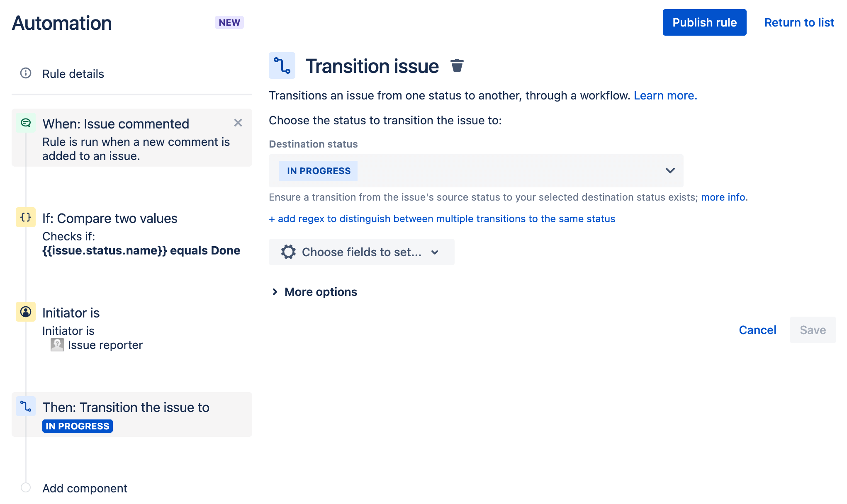Click the Choose fields to set gear icon

tap(288, 252)
